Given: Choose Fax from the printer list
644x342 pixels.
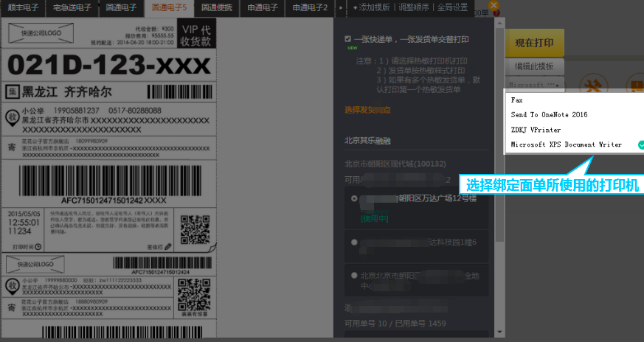Looking at the screenshot, I should pyautogui.click(x=516, y=100).
